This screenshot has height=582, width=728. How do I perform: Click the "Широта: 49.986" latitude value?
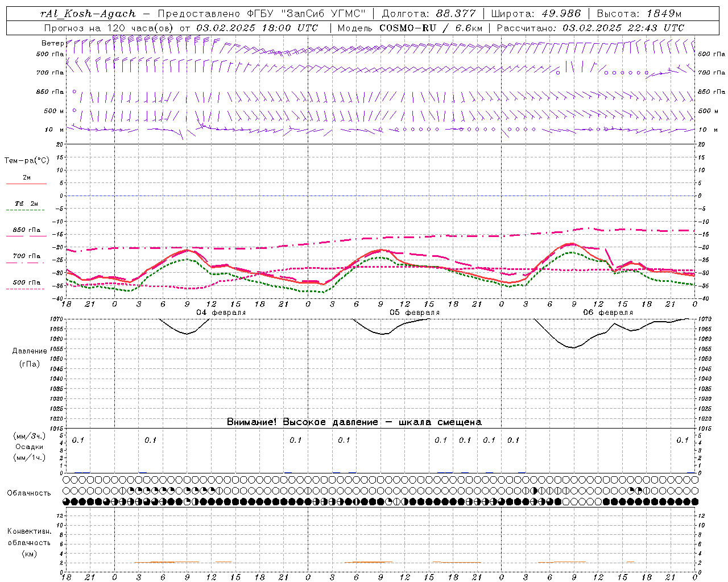[536, 14]
